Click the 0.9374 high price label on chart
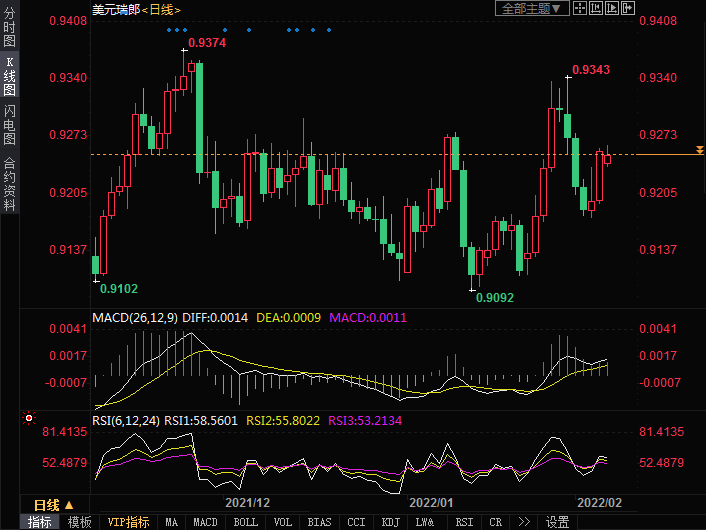The height and width of the screenshot is (530, 706). (207, 43)
